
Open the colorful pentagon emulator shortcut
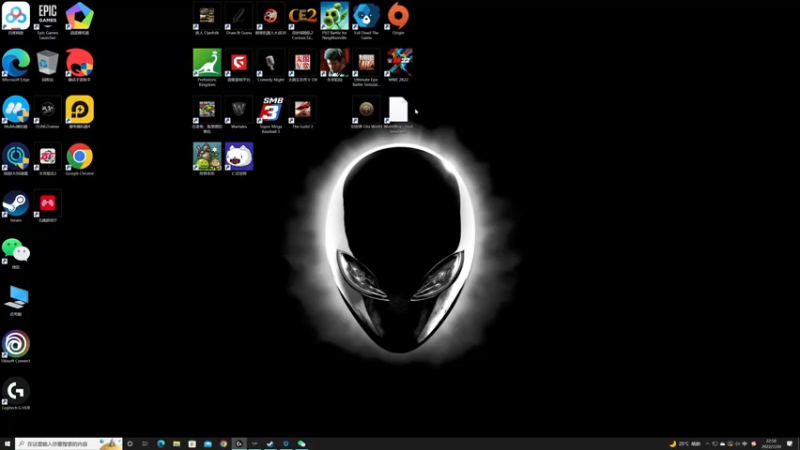80,18
